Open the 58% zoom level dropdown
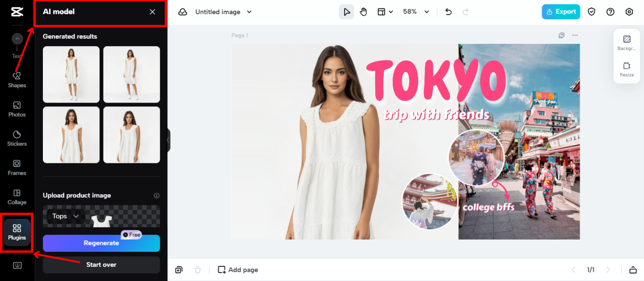Image resolution: width=644 pixels, height=281 pixels. 416,12
